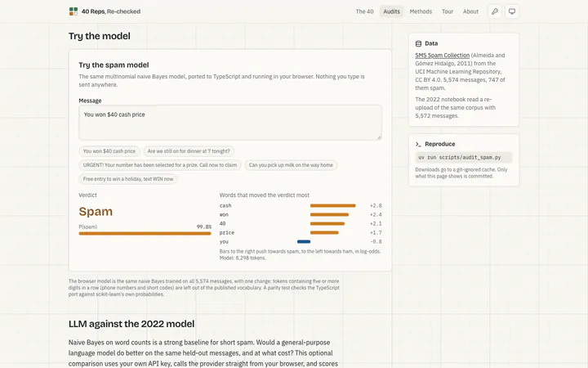Click the terminal prompt icon beside Reproduce
The height and width of the screenshot is (368, 588).
pyautogui.click(x=418, y=144)
